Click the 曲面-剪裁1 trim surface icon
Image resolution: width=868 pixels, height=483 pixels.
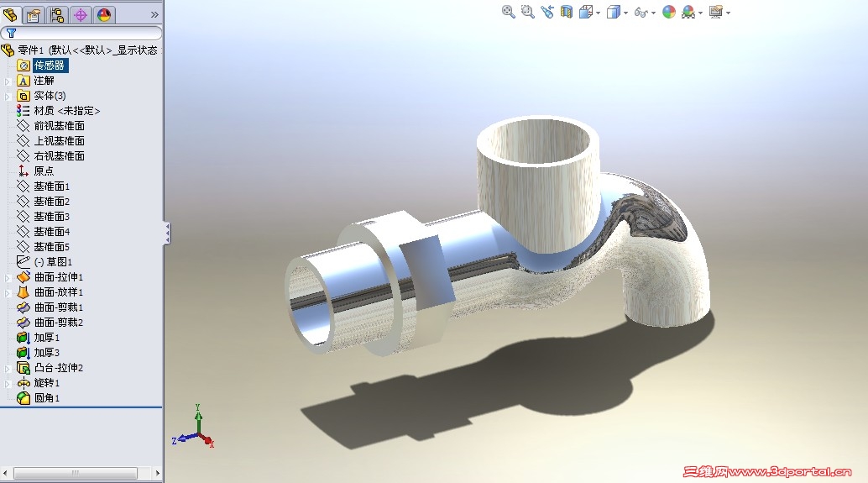point(24,307)
